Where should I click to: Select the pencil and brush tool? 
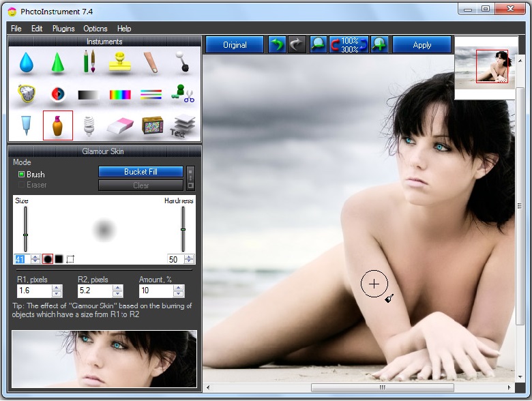pyautogui.click(x=89, y=61)
